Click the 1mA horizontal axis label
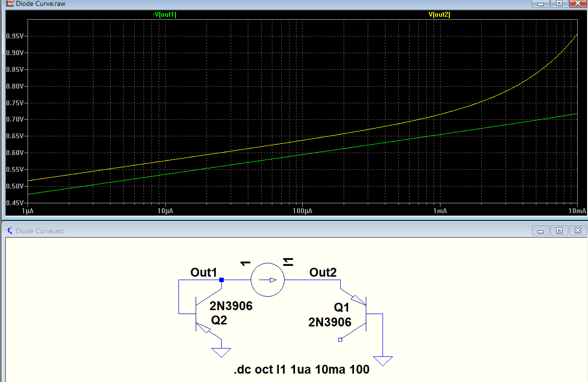 click(x=440, y=211)
